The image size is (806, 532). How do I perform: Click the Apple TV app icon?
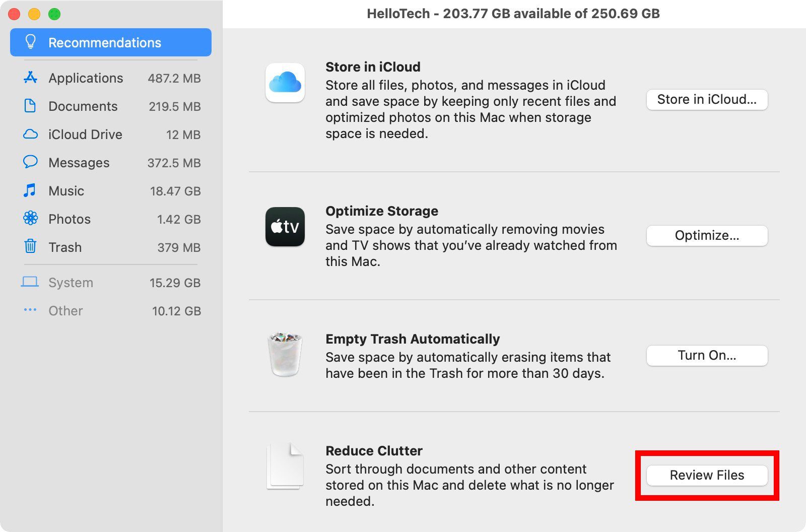(x=285, y=227)
